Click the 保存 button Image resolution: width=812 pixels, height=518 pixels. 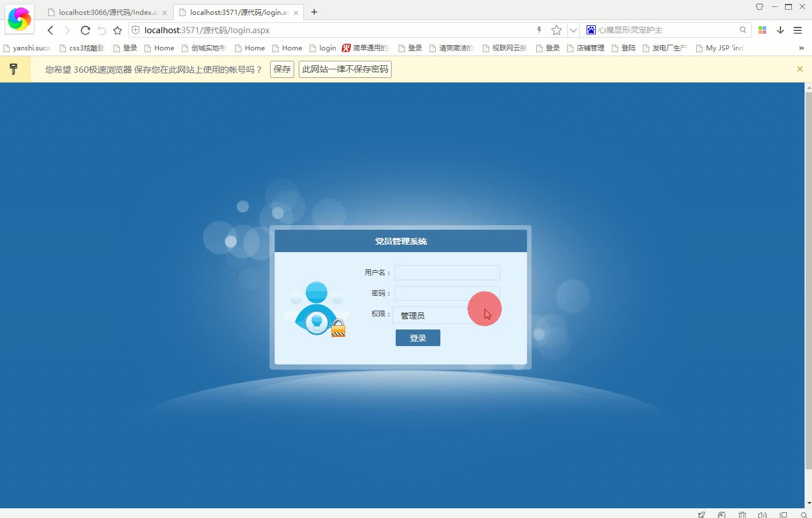pyautogui.click(x=282, y=69)
